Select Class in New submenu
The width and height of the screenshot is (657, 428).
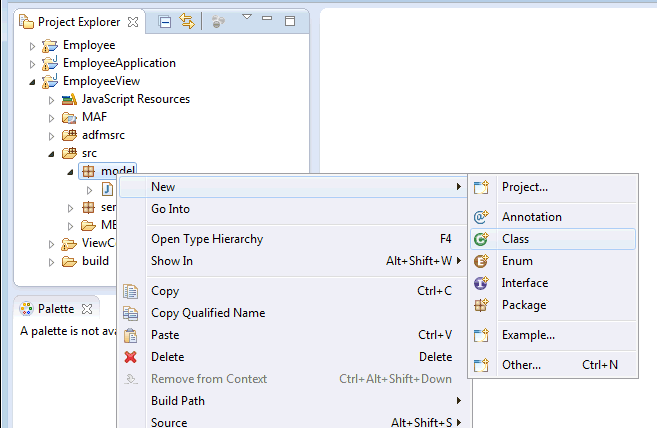553,239
